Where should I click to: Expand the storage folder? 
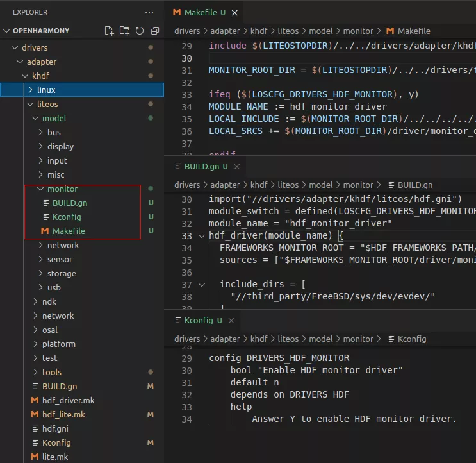coord(82,273)
